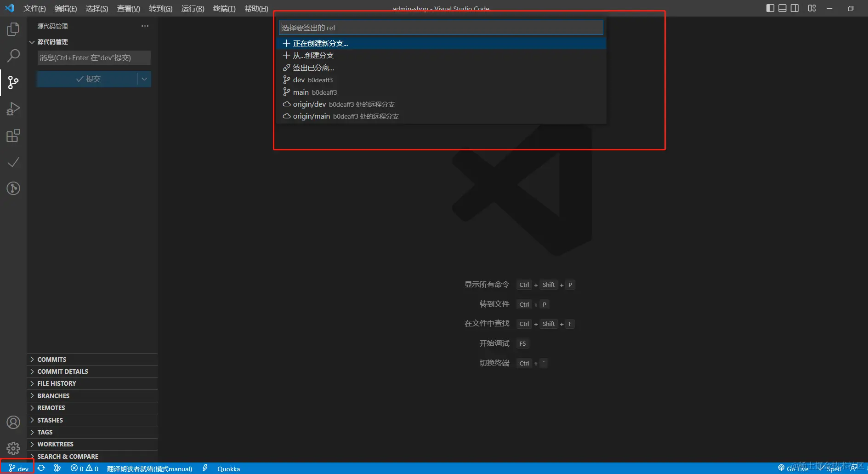Click the git graph status bar icon
Screen dimensions: 868x474
pyautogui.click(x=57, y=468)
